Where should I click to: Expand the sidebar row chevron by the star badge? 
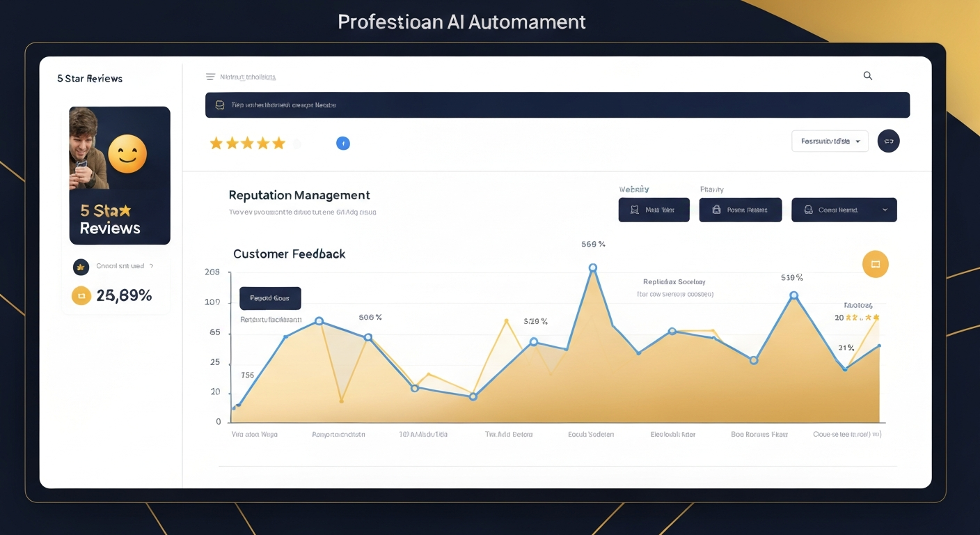point(151,266)
